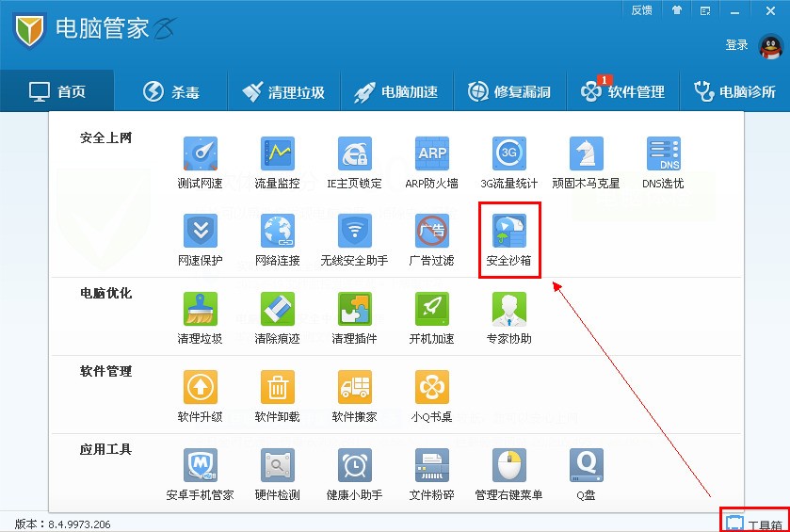
Task: Click the 登录 login link
Action: 736,45
